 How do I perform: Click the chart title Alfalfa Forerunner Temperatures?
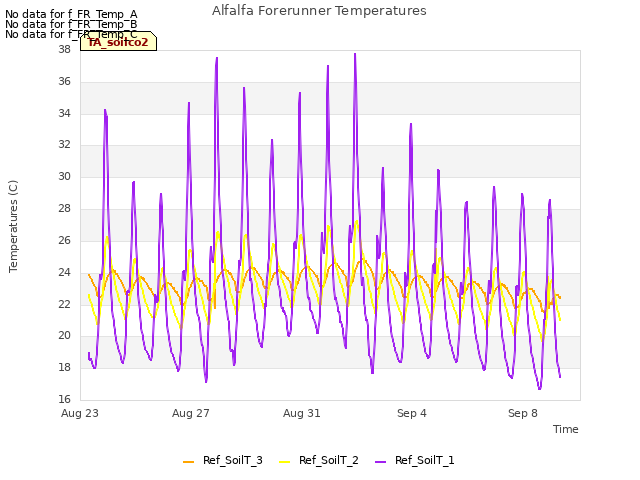[x=319, y=11]
